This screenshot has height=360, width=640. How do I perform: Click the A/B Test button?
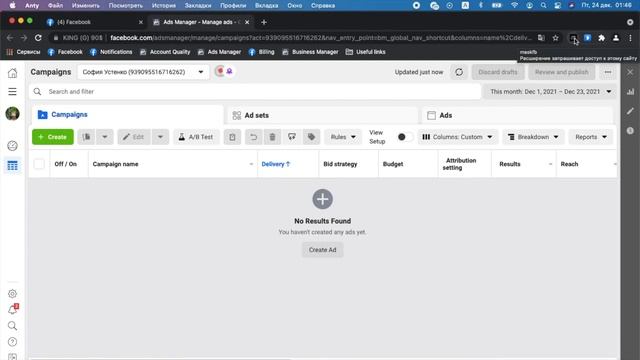(x=196, y=137)
